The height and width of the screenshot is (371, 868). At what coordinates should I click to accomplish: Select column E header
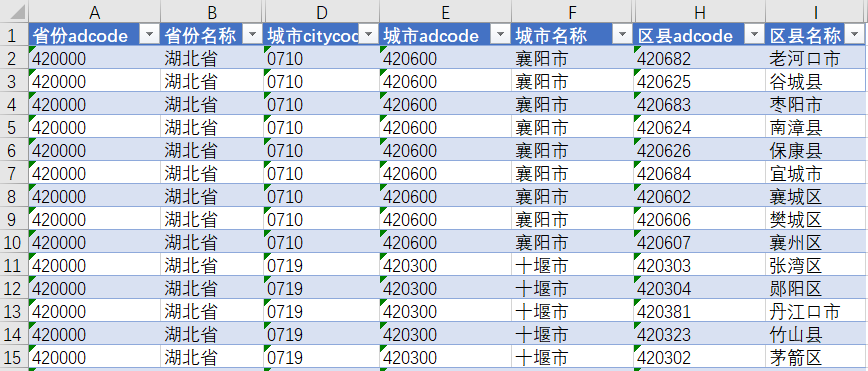coord(446,12)
